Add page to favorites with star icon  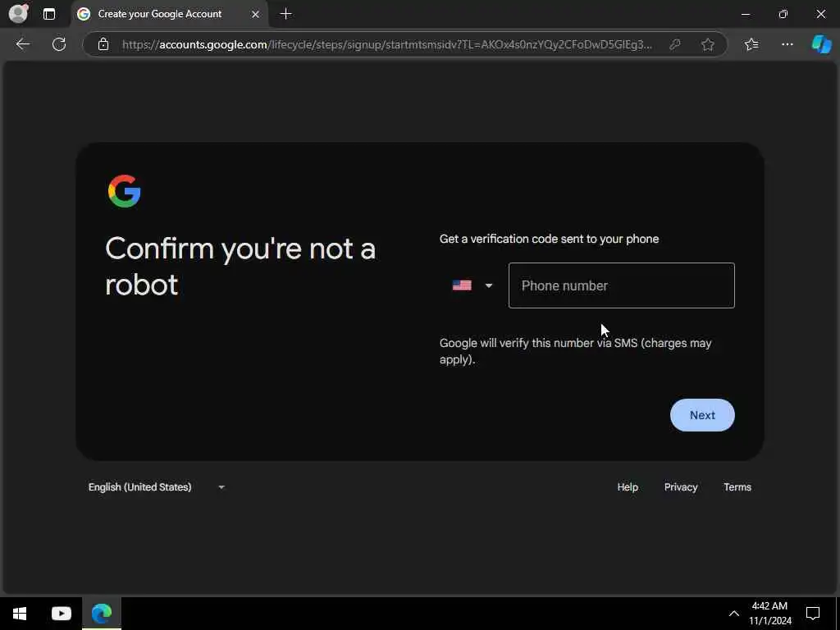(x=708, y=44)
